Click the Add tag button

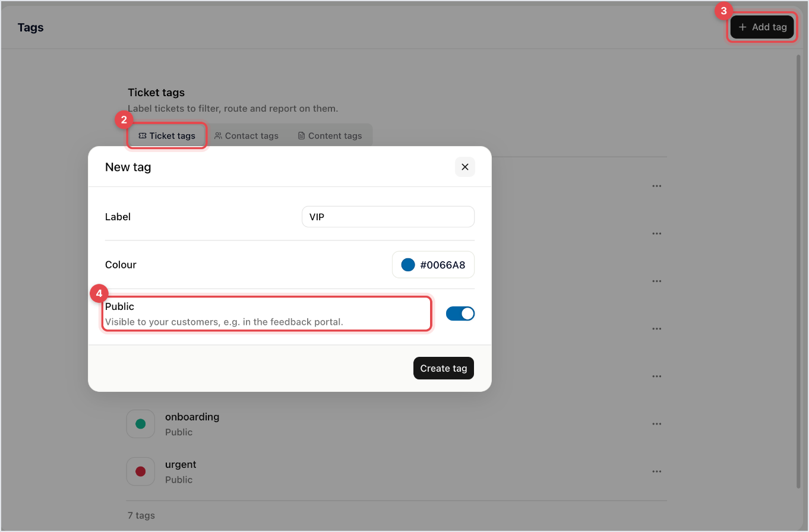click(x=762, y=27)
